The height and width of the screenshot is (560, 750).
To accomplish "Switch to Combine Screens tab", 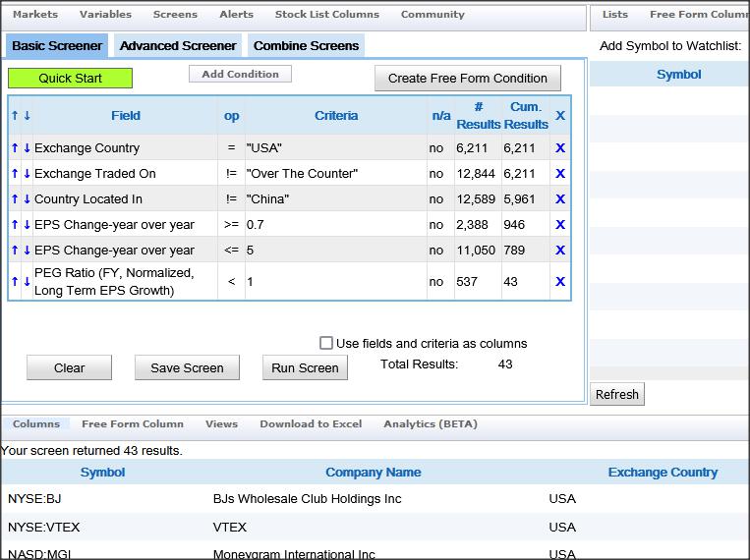I will 307,45.
